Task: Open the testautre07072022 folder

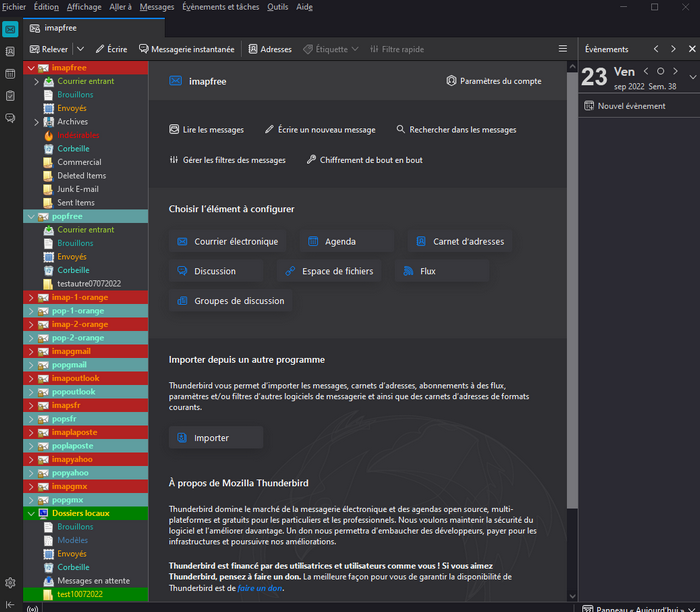Action: click(86, 283)
